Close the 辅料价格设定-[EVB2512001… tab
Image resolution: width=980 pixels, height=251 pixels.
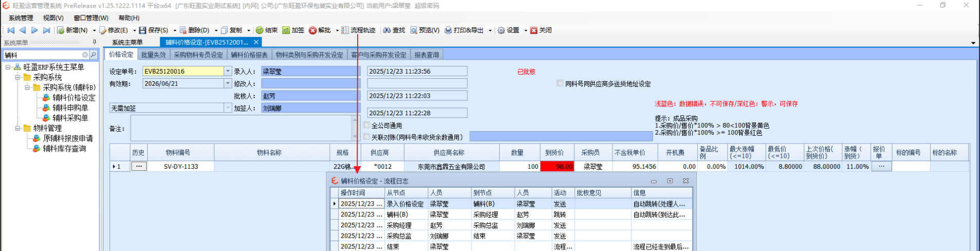click(x=256, y=42)
